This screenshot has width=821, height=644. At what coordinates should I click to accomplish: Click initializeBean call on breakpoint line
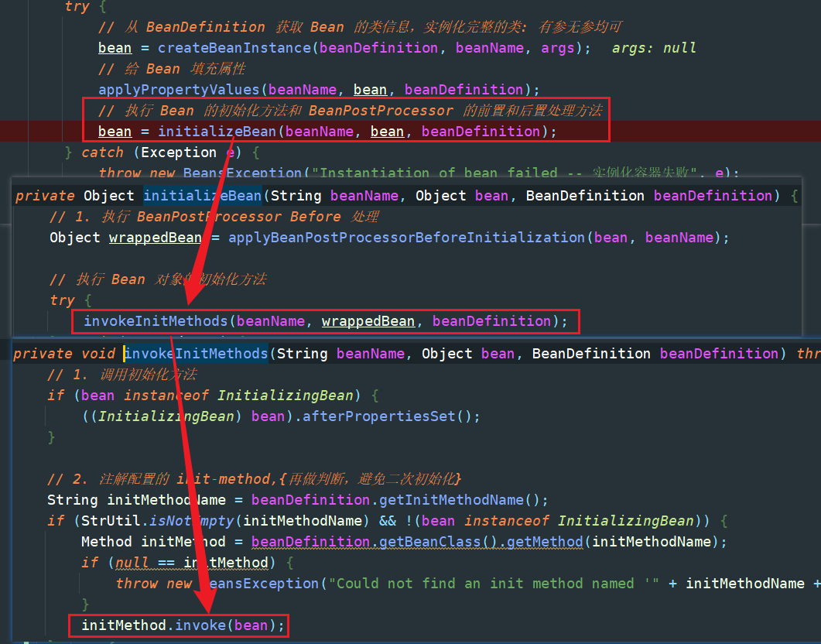217,132
